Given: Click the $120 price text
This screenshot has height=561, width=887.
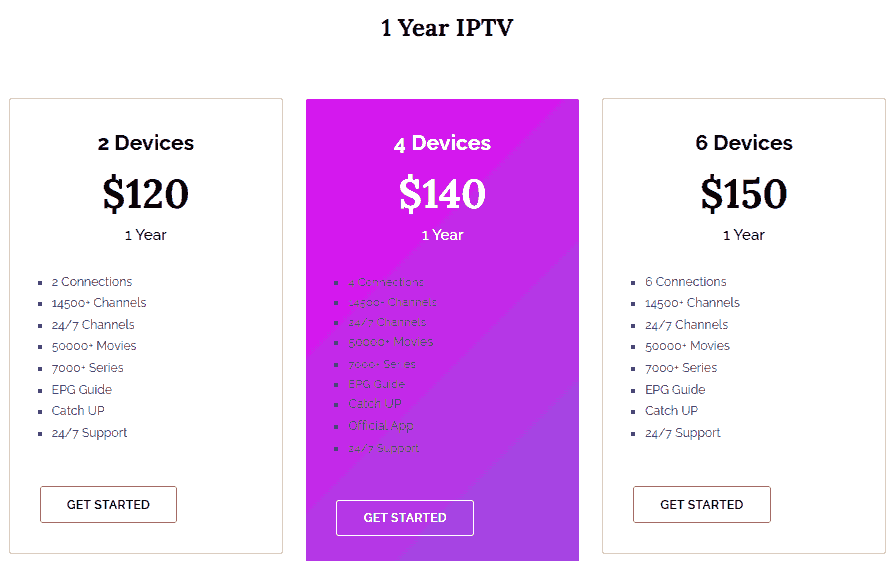Looking at the screenshot, I should (x=146, y=193).
